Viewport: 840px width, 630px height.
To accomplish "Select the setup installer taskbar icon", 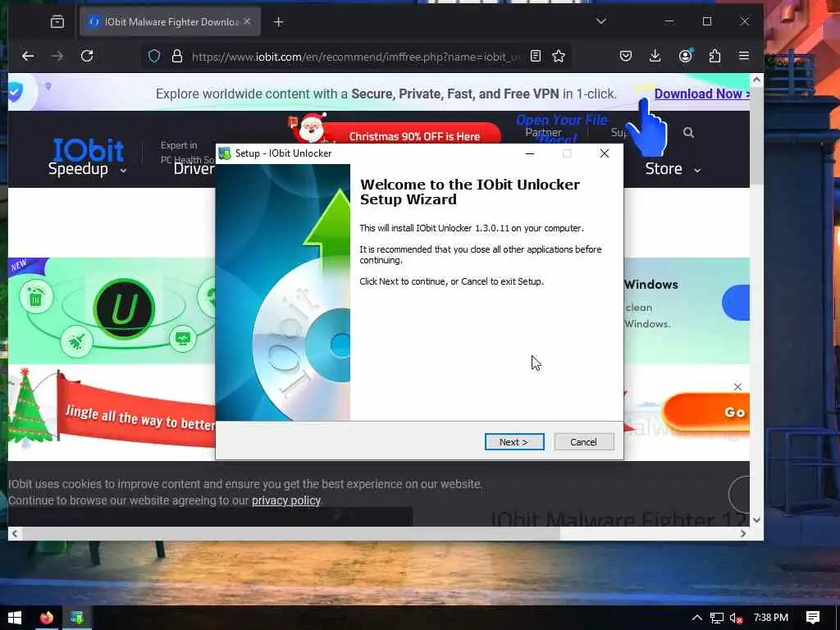I will click(x=77, y=618).
